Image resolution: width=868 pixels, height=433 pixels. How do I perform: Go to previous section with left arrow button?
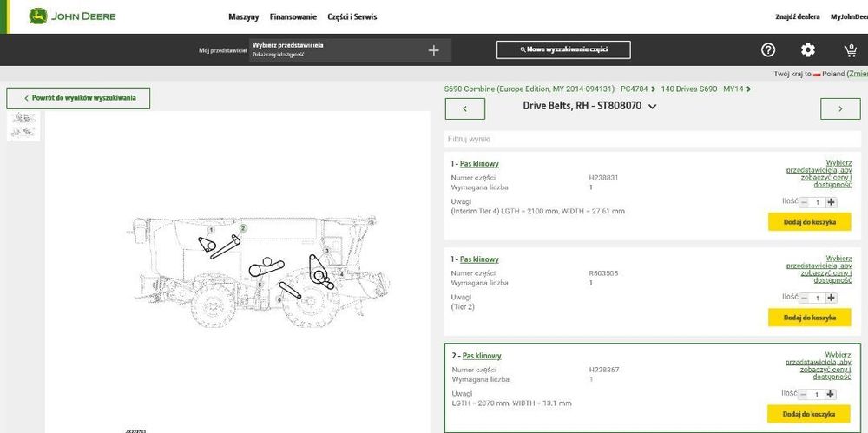[x=465, y=109]
